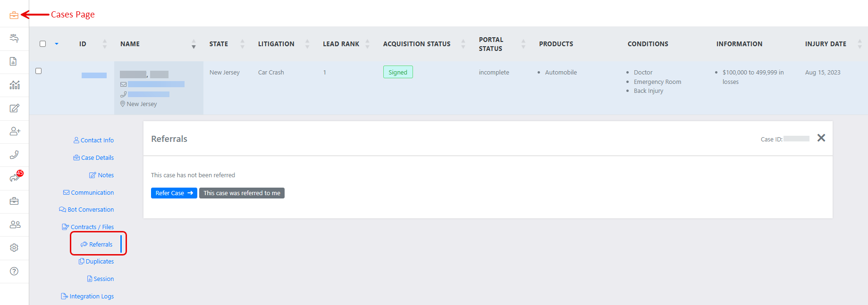Open the Contracts / Files tab
The image size is (868, 305).
click(x=88, y=227)
